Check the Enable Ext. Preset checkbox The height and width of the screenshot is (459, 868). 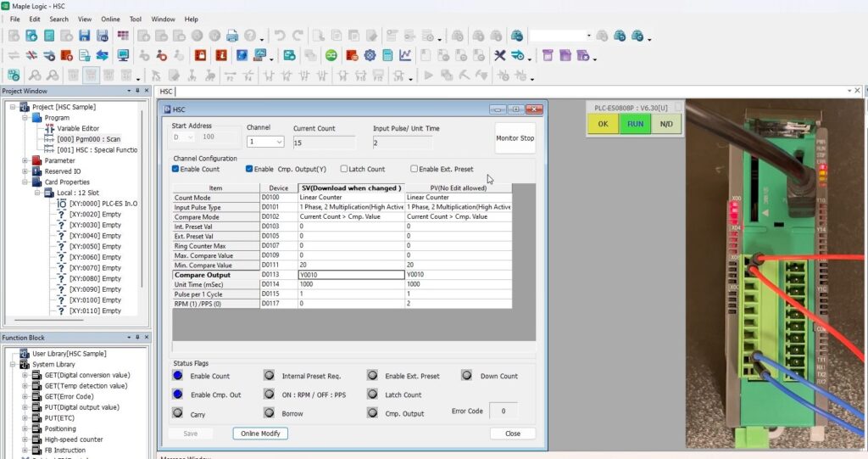[414, 169]
